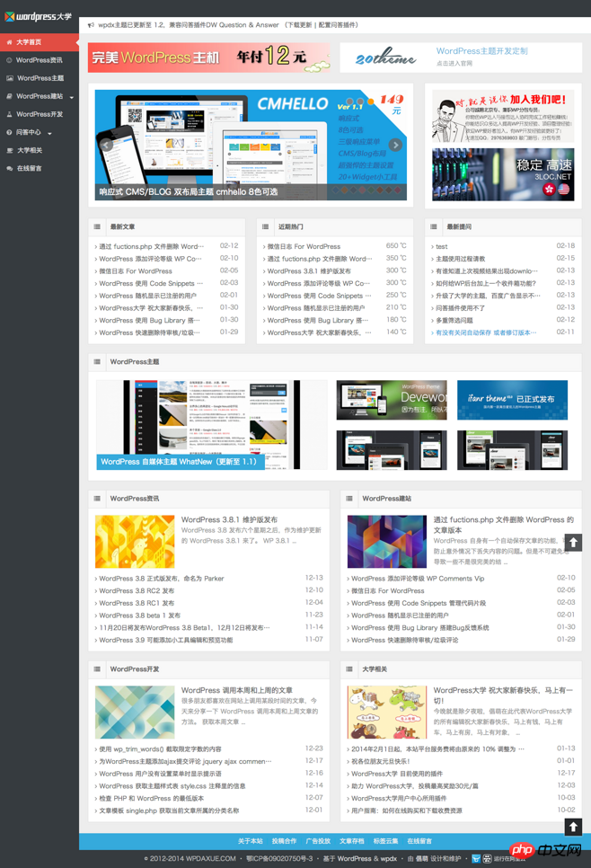Click the list icon in WordPress资讯 header
This screenshot has width=591, height=868.
click(x=97, y=498)
